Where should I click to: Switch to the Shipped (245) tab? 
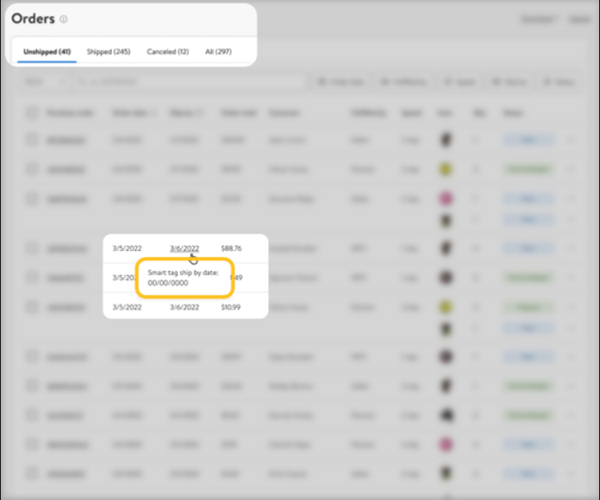[x=109, y=51]
